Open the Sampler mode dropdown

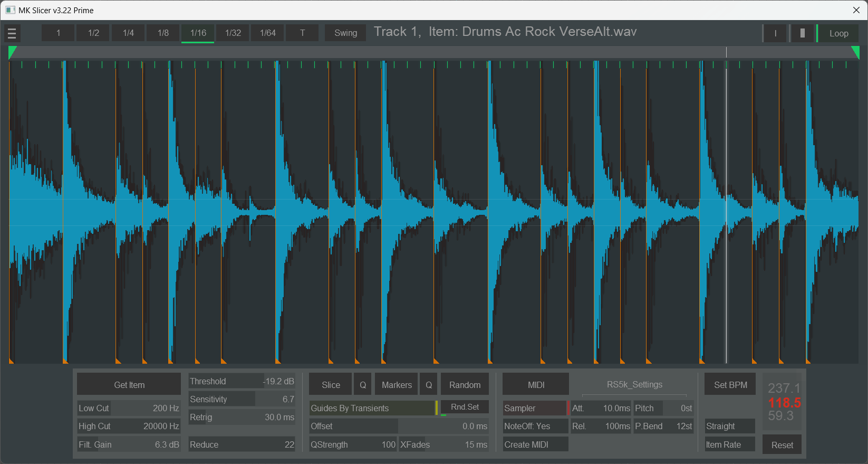coord(535,408)
